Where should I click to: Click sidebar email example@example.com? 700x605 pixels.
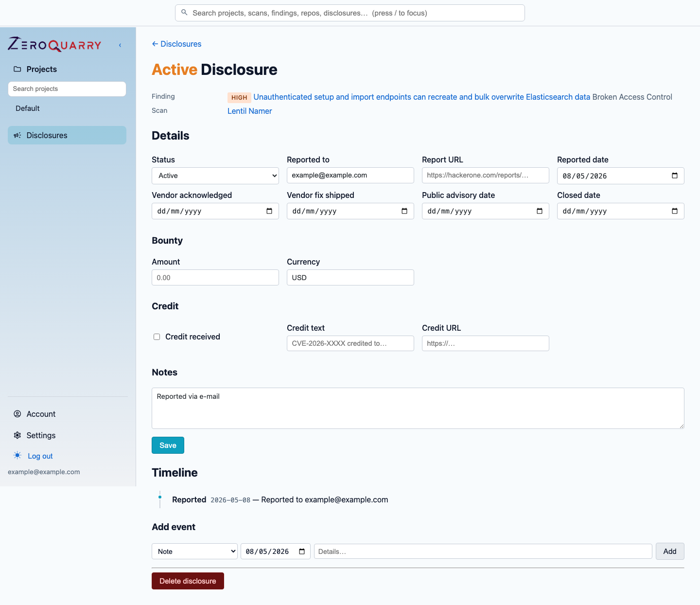coord(44,472)
